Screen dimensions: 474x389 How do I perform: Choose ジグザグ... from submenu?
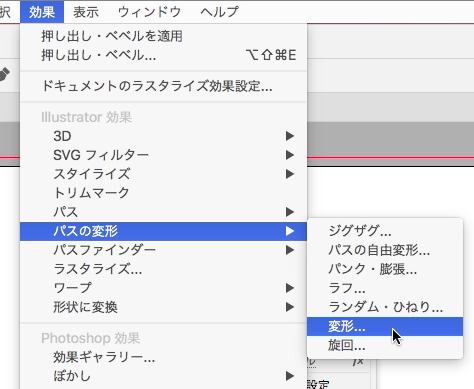click(x=385, y=231)
